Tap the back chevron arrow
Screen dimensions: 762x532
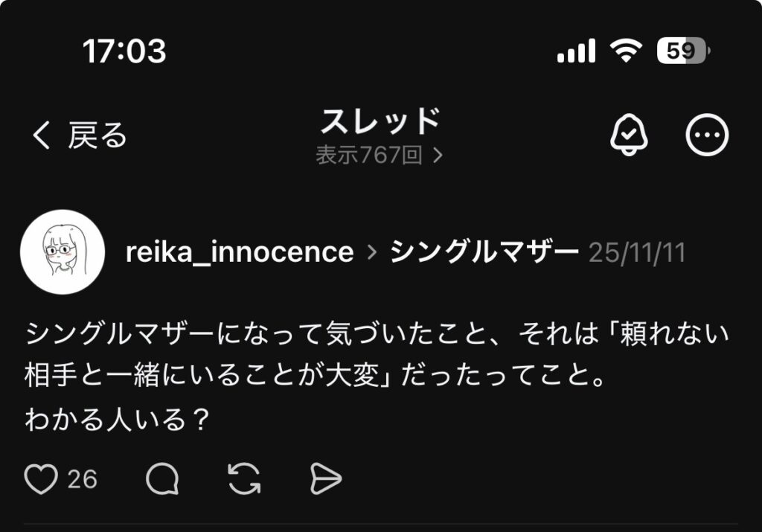[x=42, y=136]
